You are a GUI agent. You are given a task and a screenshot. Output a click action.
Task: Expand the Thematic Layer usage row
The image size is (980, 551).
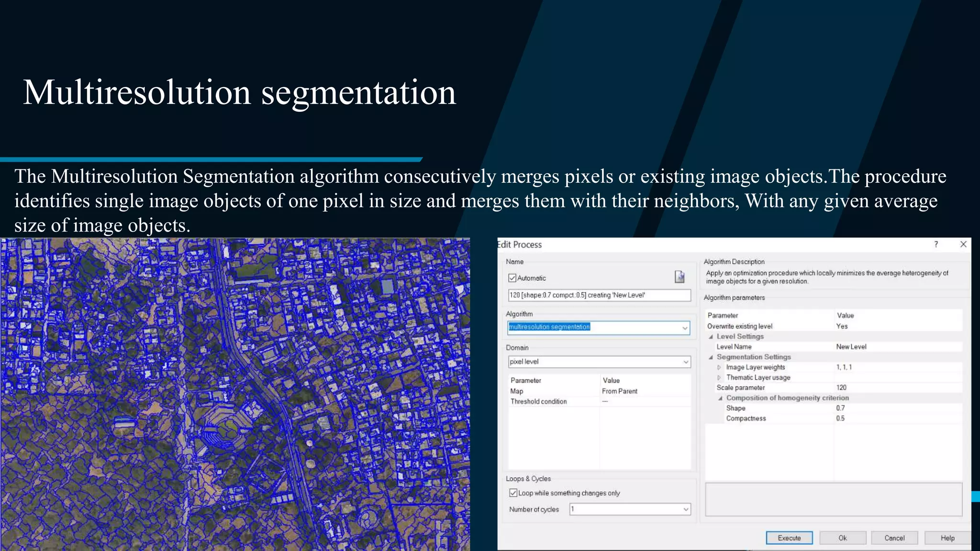(719, 377)
